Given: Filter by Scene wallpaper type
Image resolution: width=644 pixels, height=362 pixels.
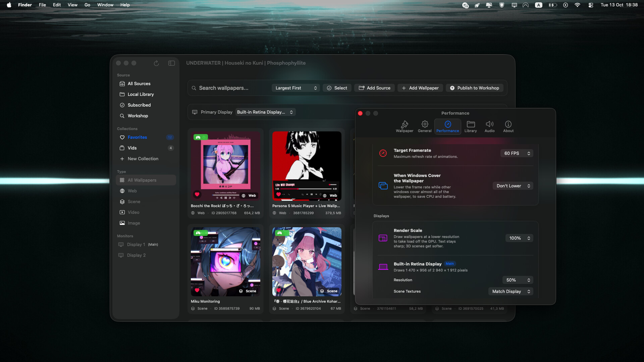Looking at the screenshot, I should coord(146,201).
